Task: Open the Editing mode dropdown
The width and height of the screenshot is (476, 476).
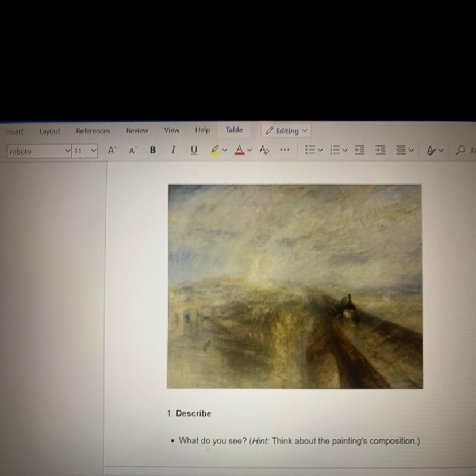Action: pyautogui.click(x=286, y=131)
